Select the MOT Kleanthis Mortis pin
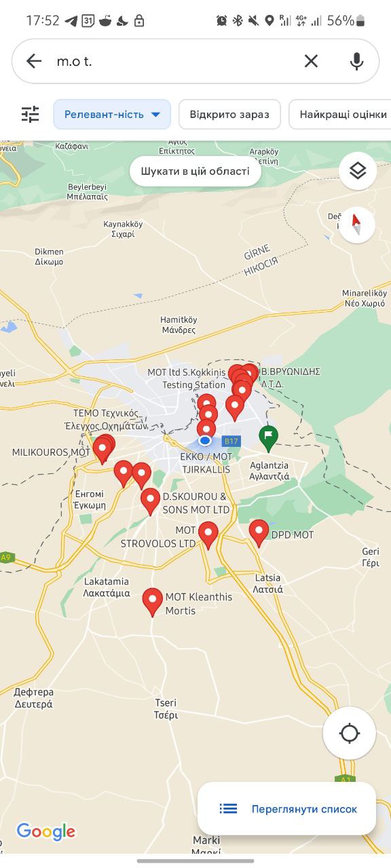Viewport: 391px width, 868px height. click(x=153, y=602)
